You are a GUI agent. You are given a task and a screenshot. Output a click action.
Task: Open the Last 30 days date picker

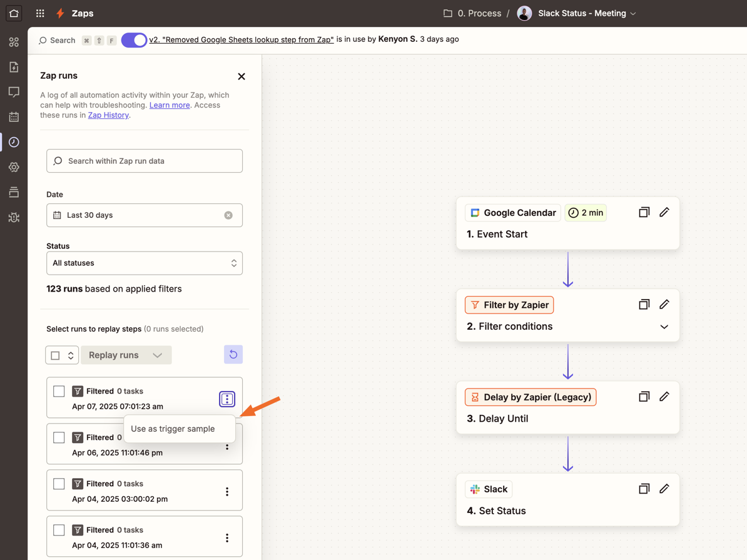point(145,215)
